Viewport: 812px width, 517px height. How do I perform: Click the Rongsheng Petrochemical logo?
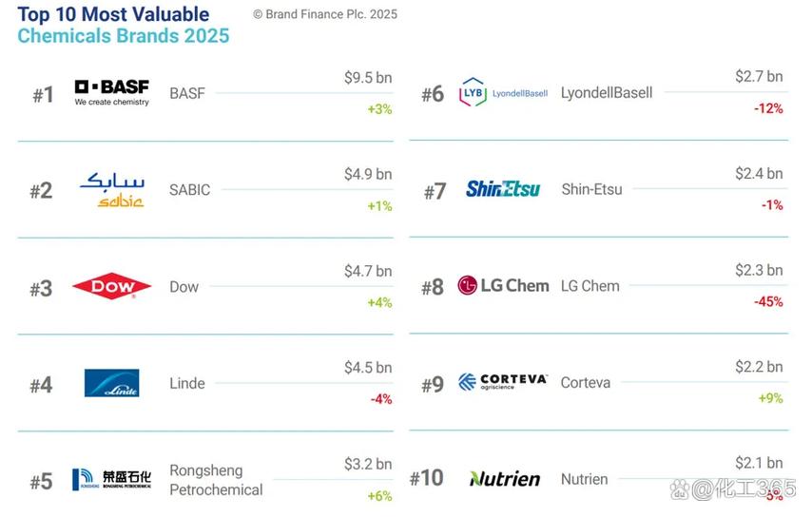(112, 479)
